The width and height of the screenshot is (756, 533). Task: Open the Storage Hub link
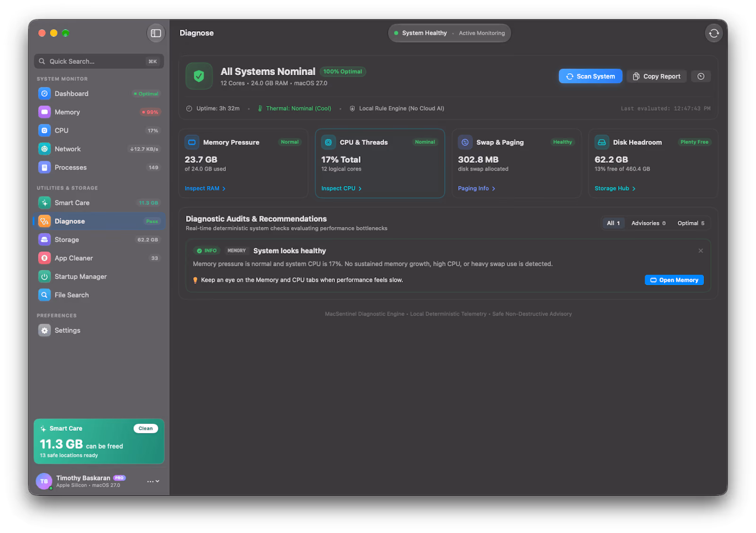pyautogui.click(x=615, y=188)
